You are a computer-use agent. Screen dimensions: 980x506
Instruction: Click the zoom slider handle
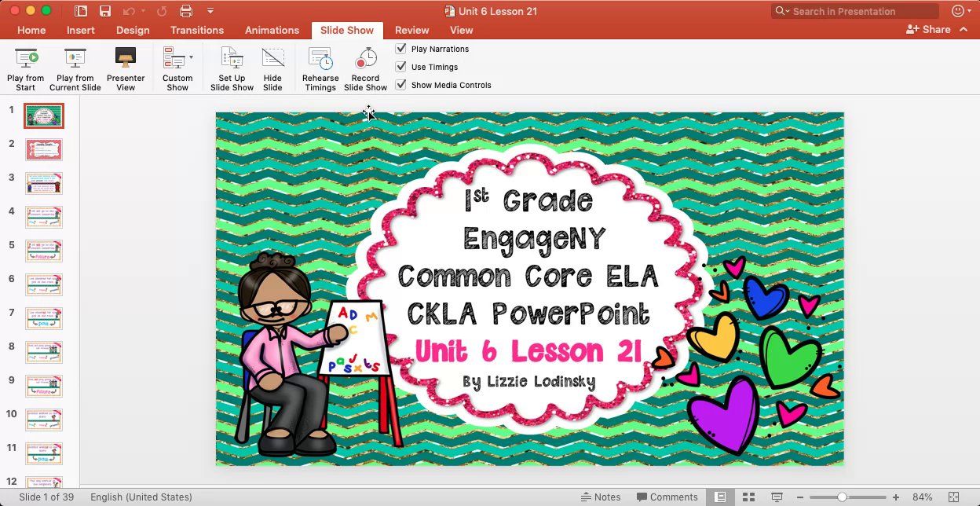(x=842, y=497)
